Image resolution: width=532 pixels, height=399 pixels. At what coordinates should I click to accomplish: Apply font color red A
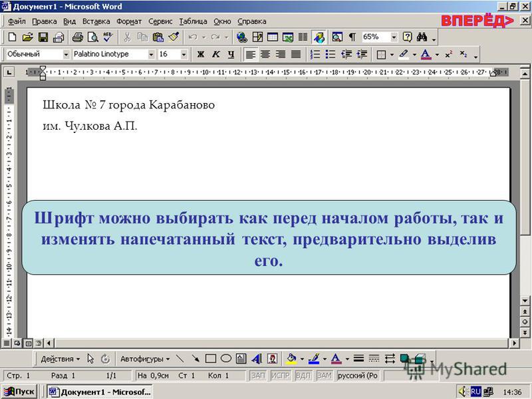(x=426, y=55)
